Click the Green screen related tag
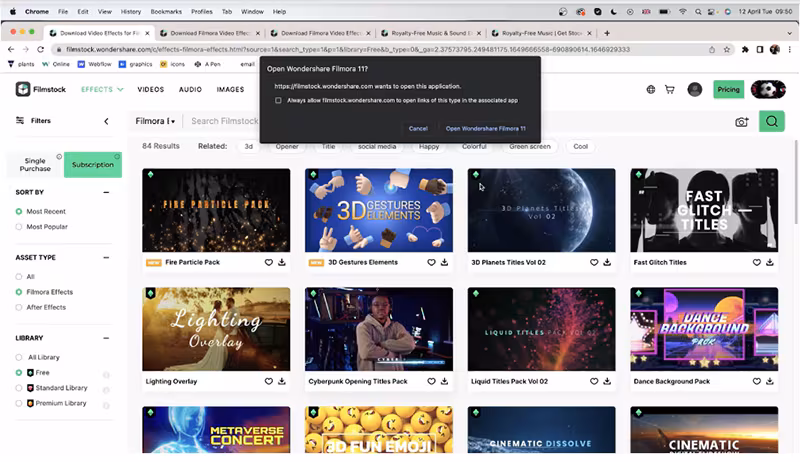 pos(530,146)
